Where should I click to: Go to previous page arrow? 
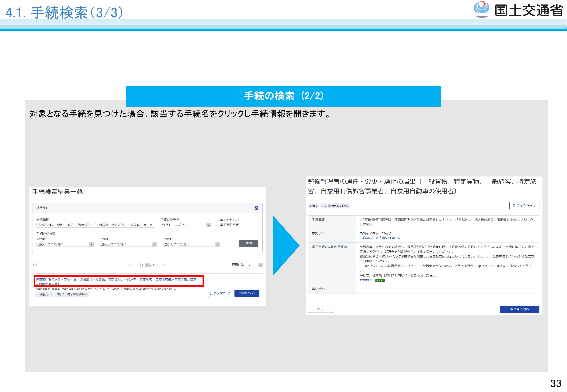(x=137, y=265)
